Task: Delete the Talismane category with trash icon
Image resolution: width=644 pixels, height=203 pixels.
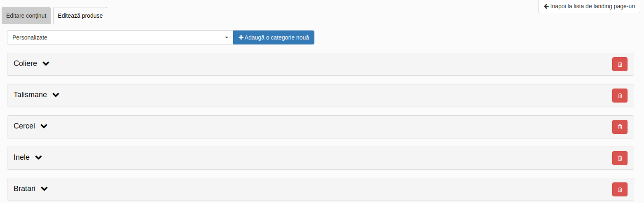Action: click(x=620, y=96)
